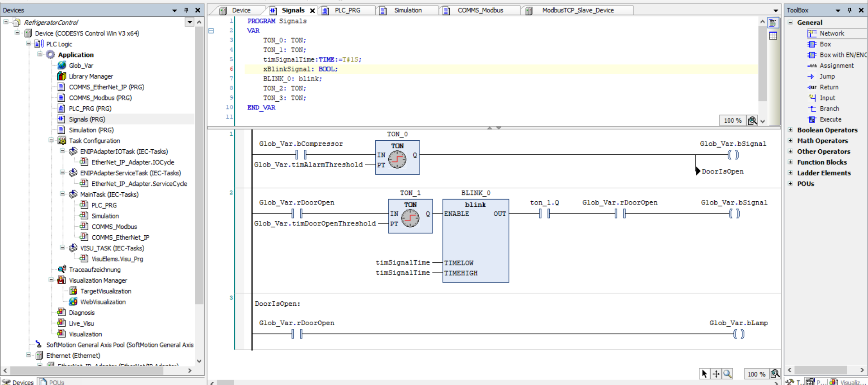Pin the Devices panel
Viewport: 868px width, 385px height.
pyautogui.click(x=186, y=10)
